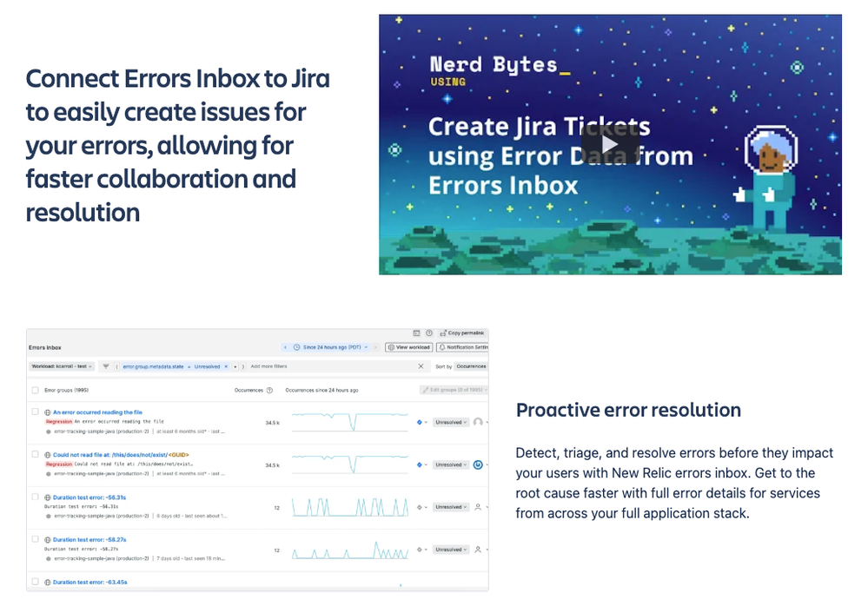Check box for 'Duration test error: -56.31s'
868x606 pixels.
(36, 497)
